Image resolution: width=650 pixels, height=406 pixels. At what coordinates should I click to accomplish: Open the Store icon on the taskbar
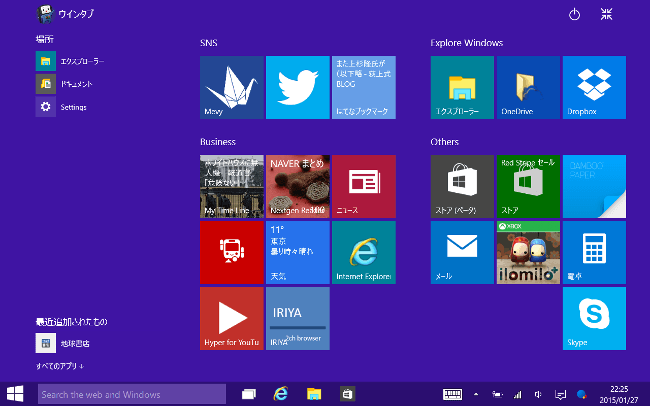347,394
